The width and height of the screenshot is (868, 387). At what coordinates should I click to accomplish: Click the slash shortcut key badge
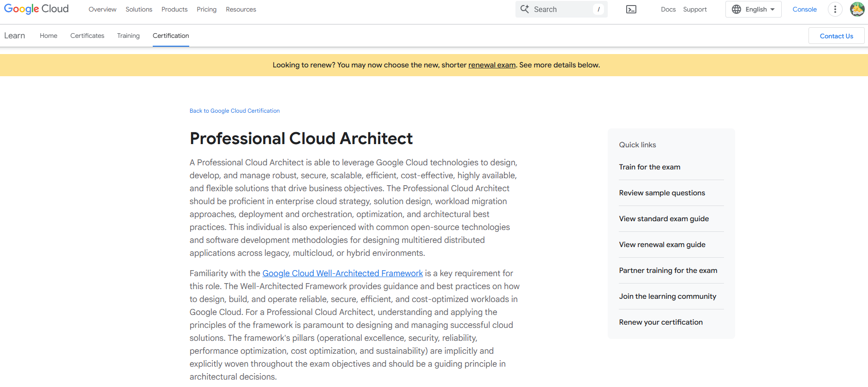(599, 9)
